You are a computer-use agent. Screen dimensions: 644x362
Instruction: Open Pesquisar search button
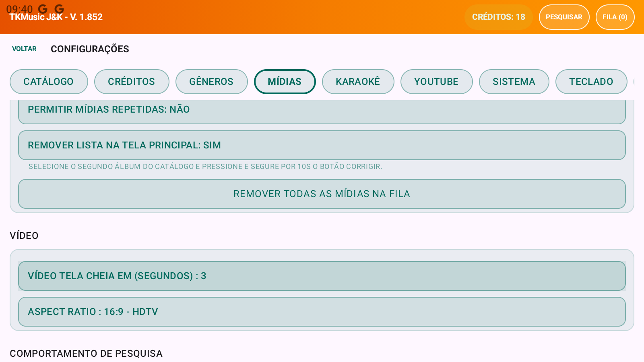(x=564, y=17)
